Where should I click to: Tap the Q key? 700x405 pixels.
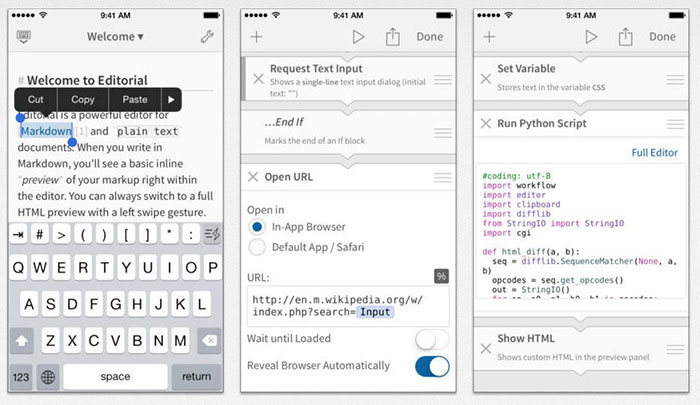click(x=18, y=267)
